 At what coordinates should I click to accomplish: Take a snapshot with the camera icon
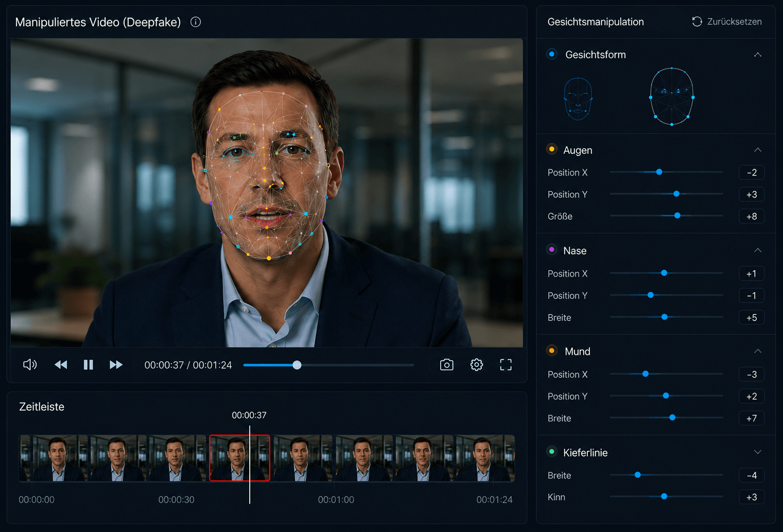pos(447,365)
